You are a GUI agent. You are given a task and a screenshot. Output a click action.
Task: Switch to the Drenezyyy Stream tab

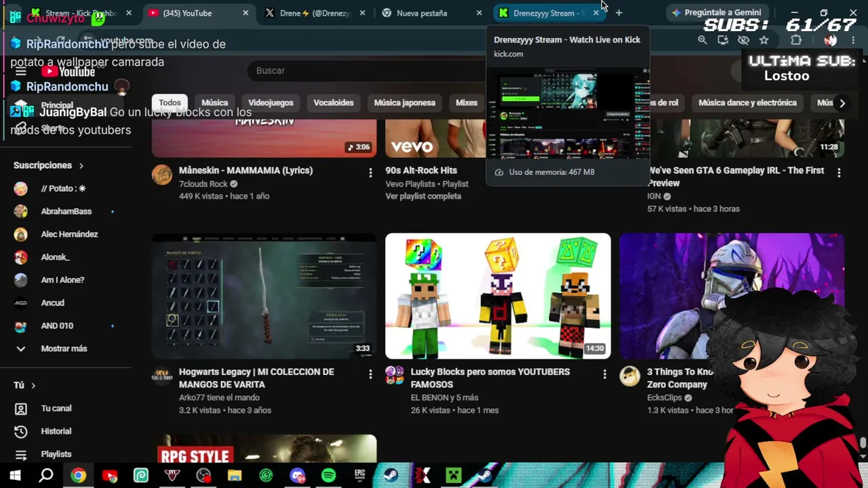[x=548, y=13]
